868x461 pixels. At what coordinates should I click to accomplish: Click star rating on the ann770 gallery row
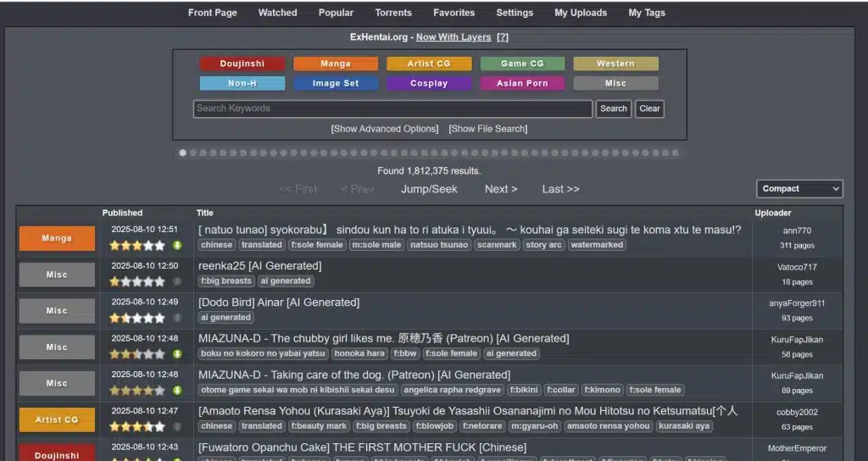(x=136, y=245)
